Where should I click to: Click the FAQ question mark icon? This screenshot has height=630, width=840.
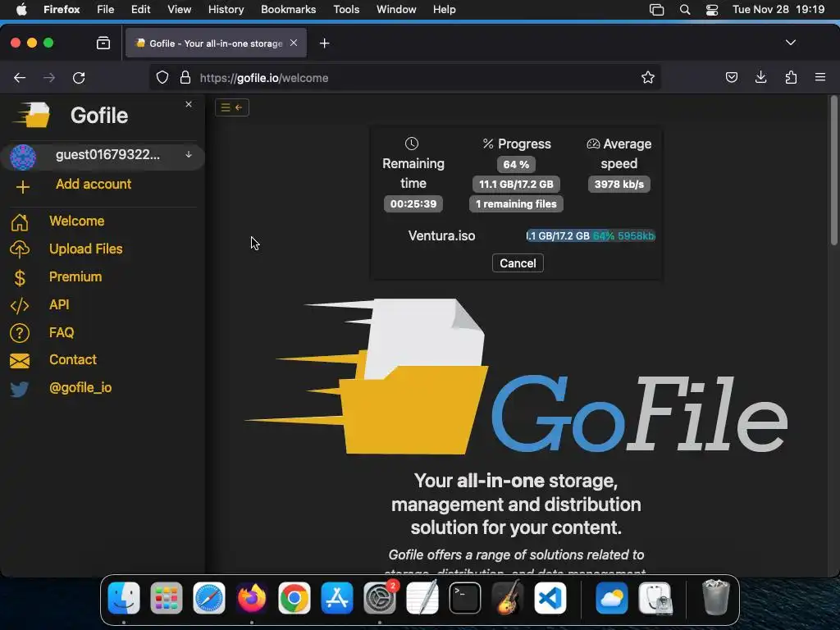pyautogui.click(x=20, y=333)
